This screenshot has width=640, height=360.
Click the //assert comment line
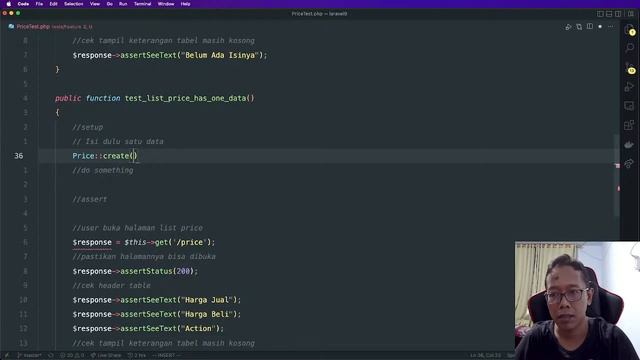click(x=90, y=199)
